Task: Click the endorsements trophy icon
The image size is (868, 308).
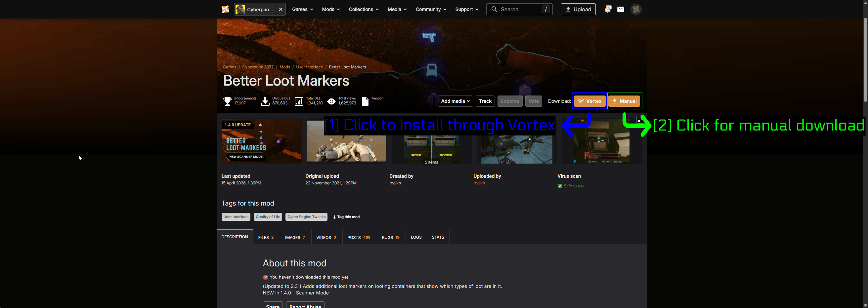Action: tap(228, 101)
